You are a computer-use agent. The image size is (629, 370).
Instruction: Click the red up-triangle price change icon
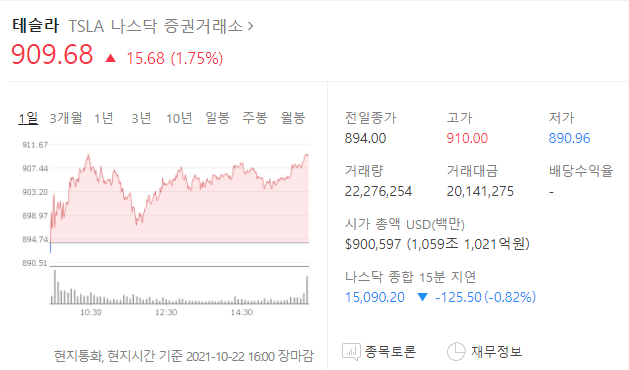pyautogui.click(x=110, y=59)
